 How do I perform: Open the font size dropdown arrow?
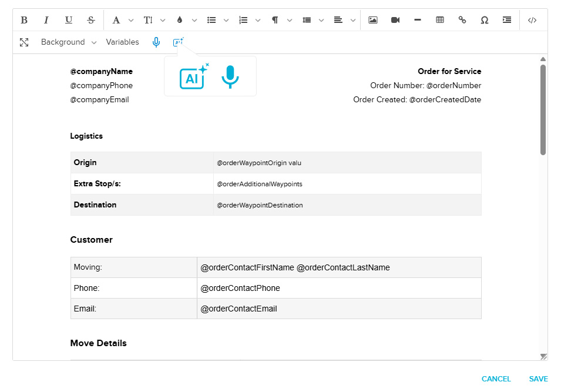click(163, 21)
